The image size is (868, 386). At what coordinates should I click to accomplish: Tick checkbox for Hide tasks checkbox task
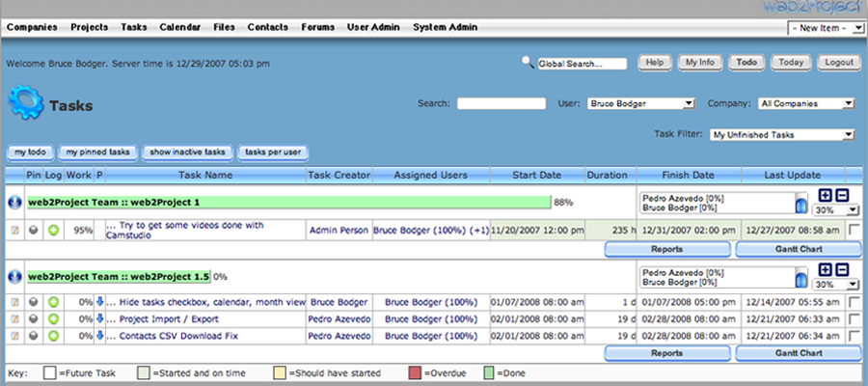click(x=854, y=302)
